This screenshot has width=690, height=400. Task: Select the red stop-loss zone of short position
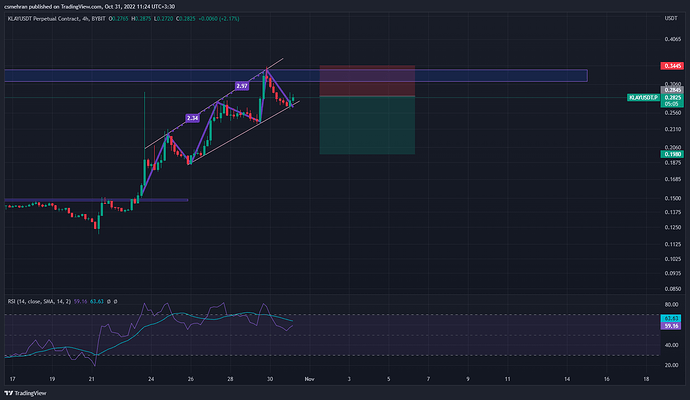pyautogui.click(x=367, y=81)
